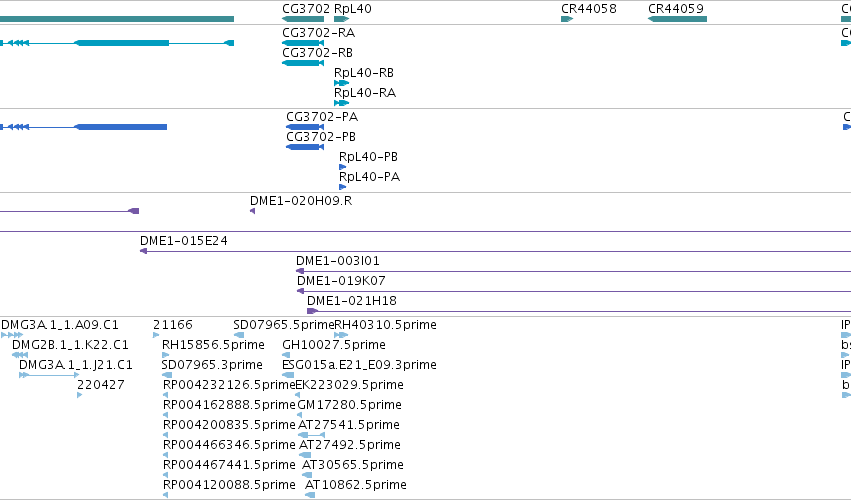
Task: Select the GM17280.5prime EST label
Action: [x=350, y=406]
